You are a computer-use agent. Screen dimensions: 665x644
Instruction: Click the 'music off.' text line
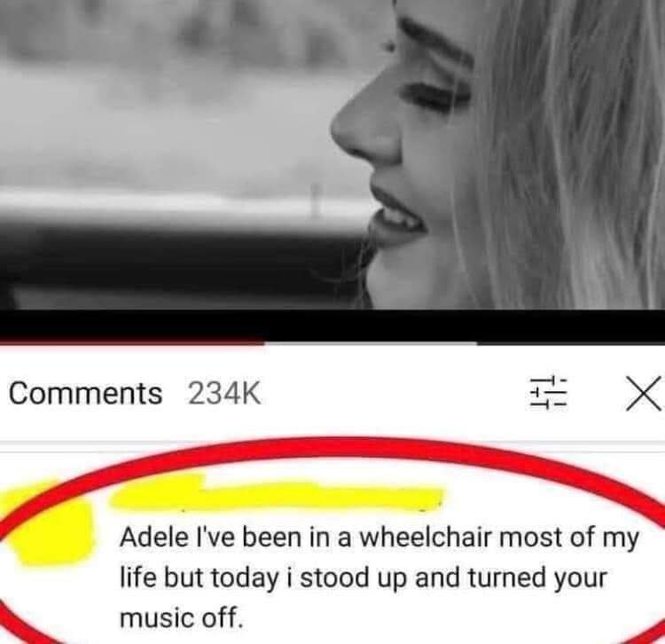point(182,617)
